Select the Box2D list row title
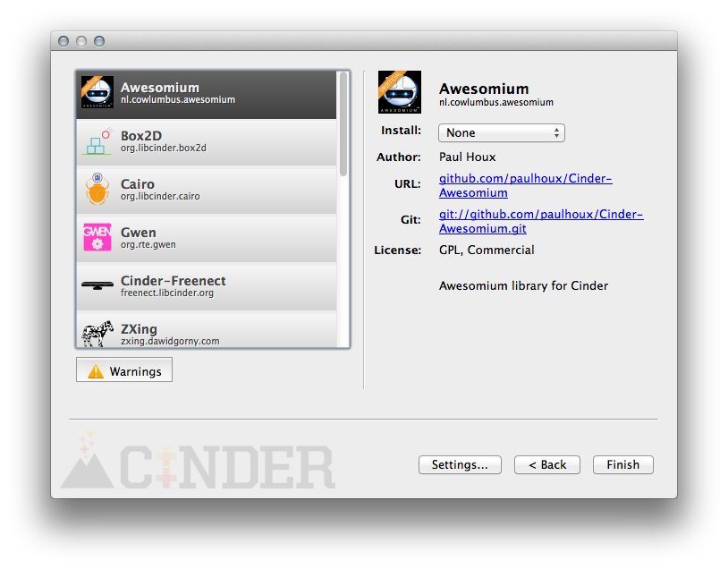728x569 pixels. [x=141, y=136]
